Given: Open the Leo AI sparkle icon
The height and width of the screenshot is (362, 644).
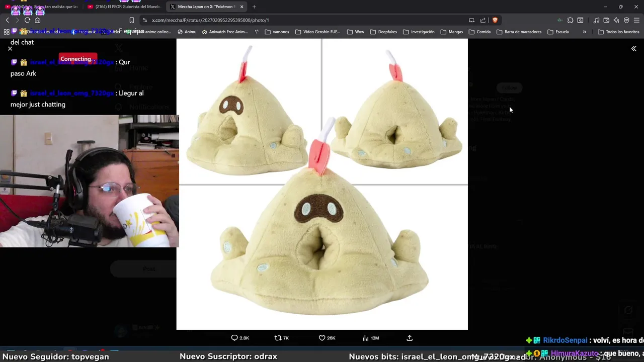Looking at the screenshot, I should click(x=616, y=20).
